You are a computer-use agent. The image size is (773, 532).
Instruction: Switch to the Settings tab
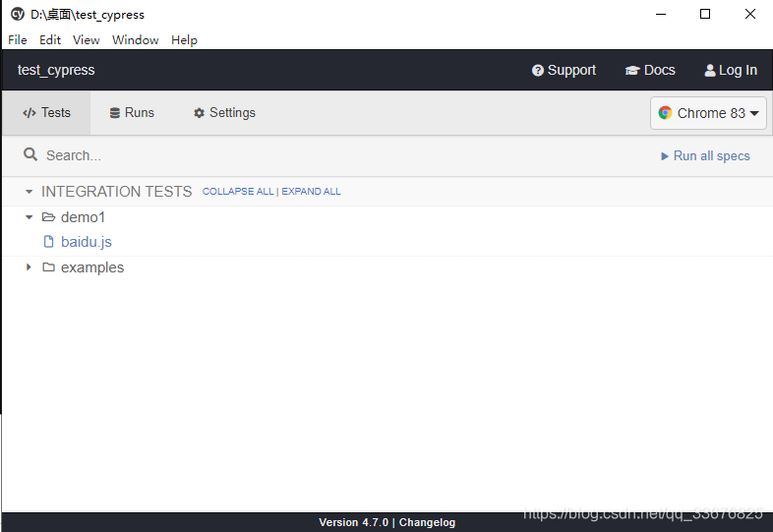pos(224,113)
